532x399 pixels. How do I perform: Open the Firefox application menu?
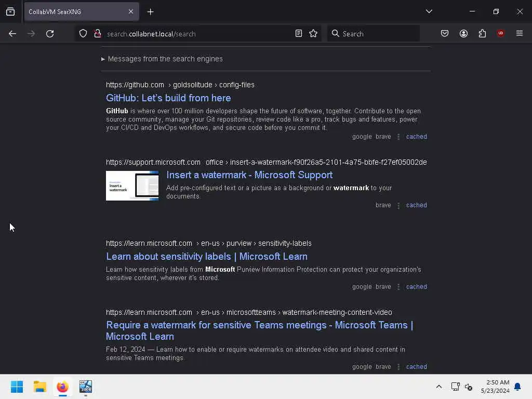[520, 33]
